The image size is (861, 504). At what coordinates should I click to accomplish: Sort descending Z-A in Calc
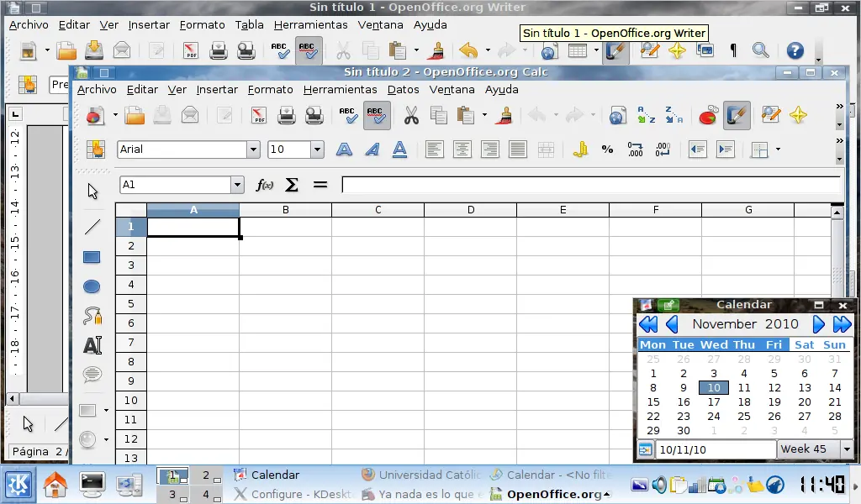pos(674,116)
